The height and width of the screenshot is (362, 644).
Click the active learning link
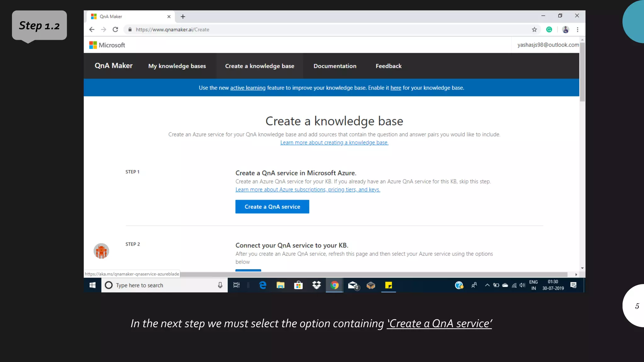coord(248,88)
